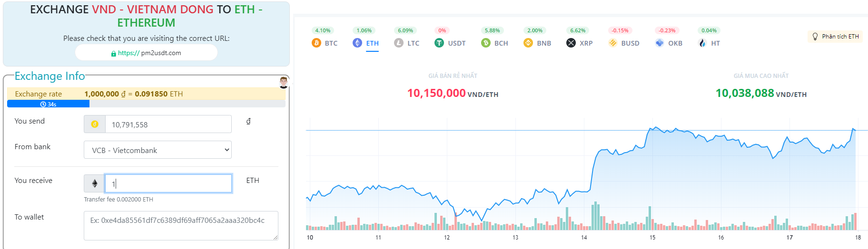Focus the You receive ETH field

point(168,183)
